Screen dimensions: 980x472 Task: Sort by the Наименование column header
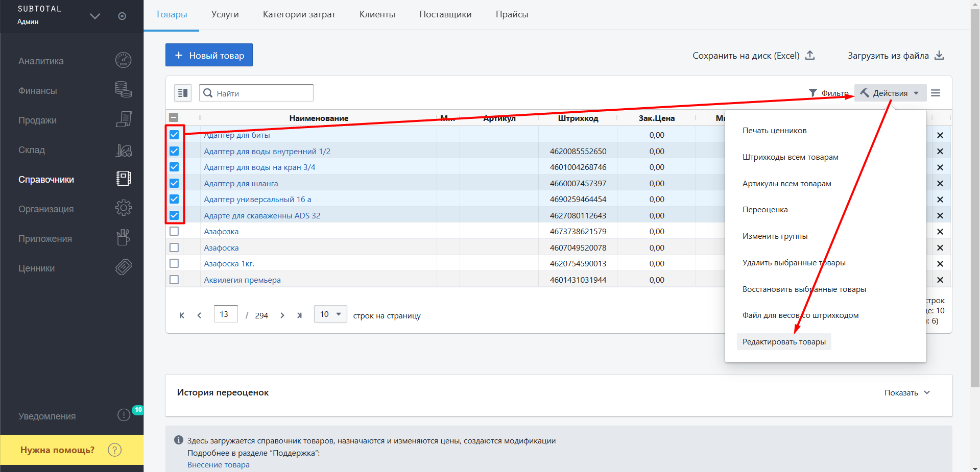[x=319, y=118]
